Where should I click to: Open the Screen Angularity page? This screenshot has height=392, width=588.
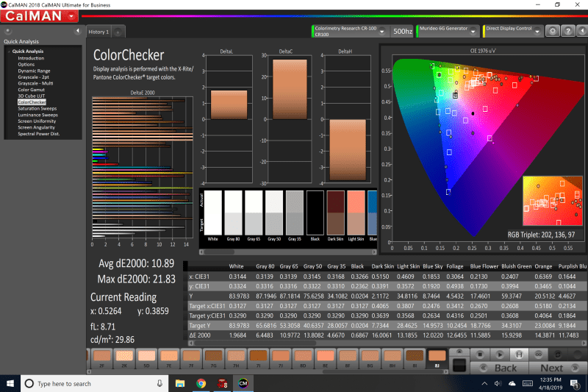37,127
